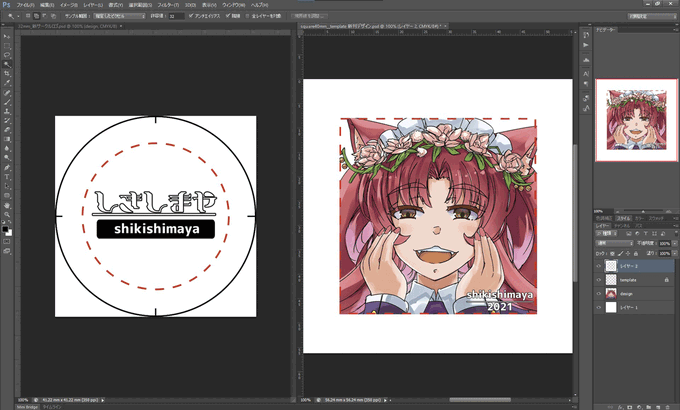Select the Type tool
The image size is (680, 410).
(x=7, y=177)
